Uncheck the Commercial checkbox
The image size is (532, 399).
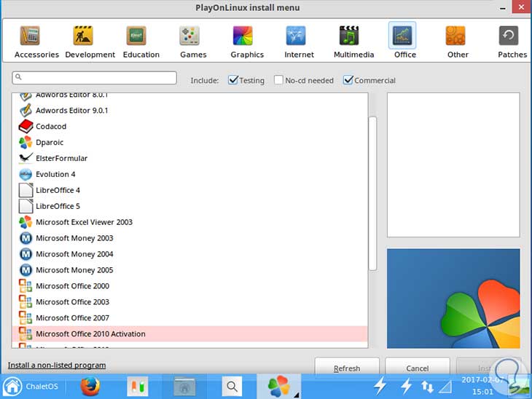click(348, 80)
